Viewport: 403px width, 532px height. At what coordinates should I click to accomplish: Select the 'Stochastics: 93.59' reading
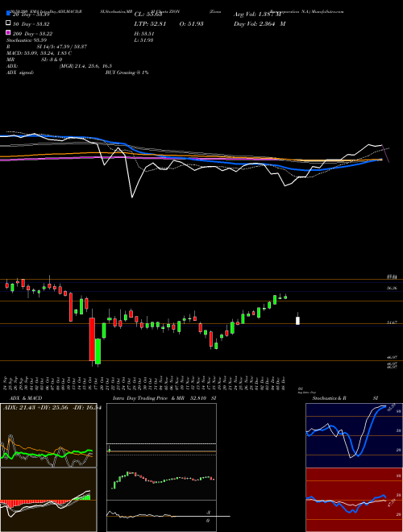click(28, 40)
